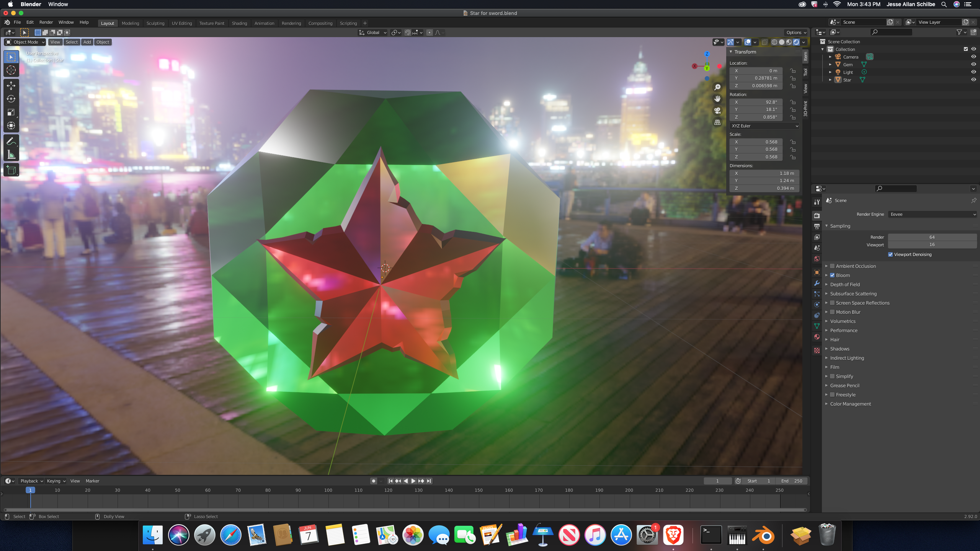Viewport: 980px width, 551px height.
Task: Activate the Annotate pencil tool
Action: [x=11, y=141]
